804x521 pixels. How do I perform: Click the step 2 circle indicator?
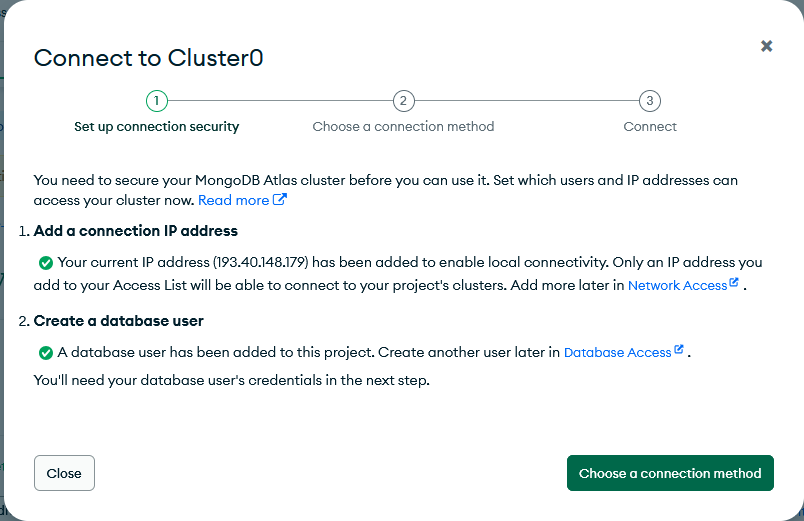tap(403, 101)
